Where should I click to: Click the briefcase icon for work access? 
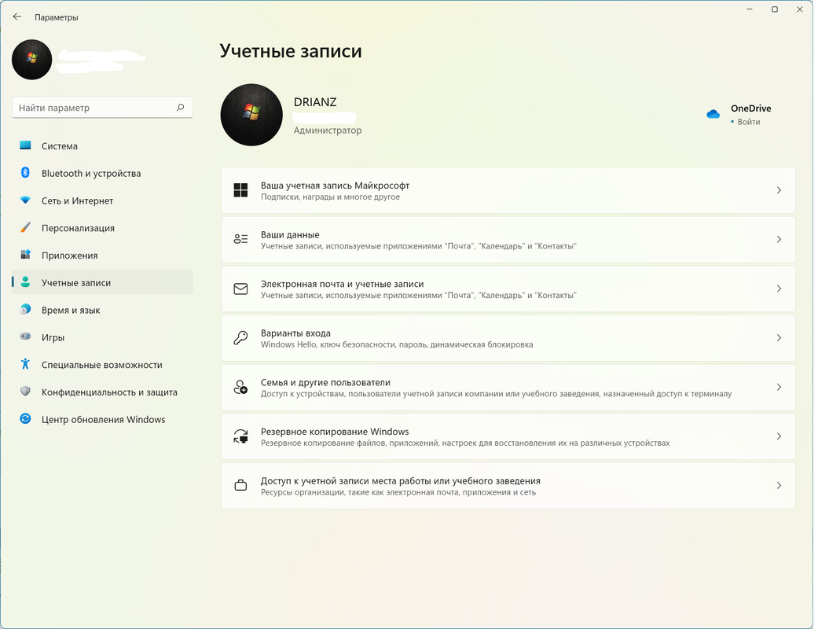point(240,486)
